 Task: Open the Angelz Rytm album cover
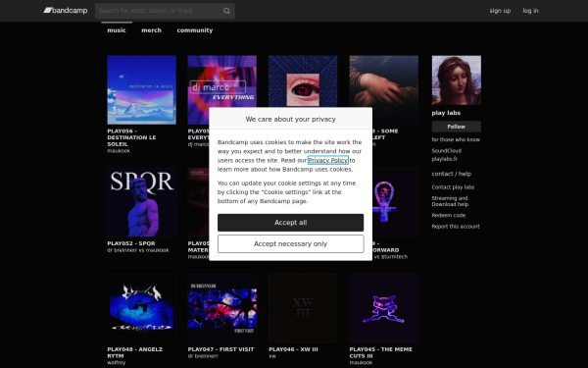[x=141, y=308]
